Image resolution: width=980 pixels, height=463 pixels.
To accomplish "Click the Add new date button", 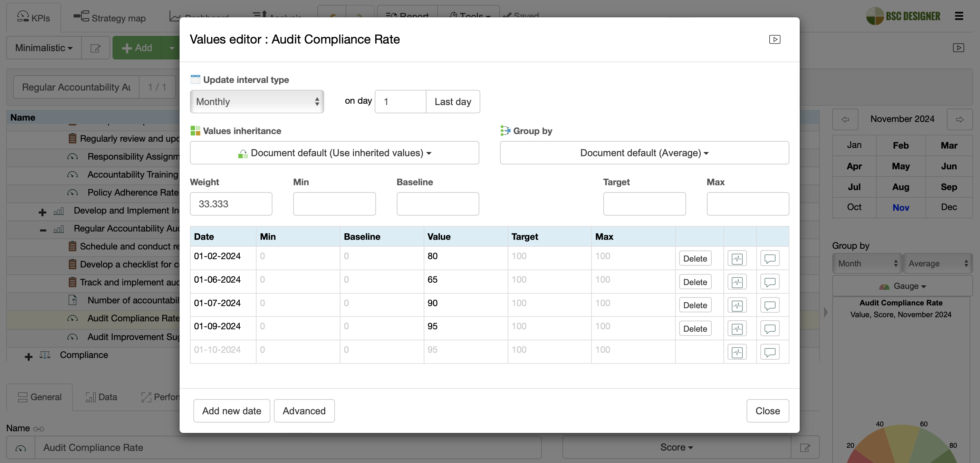I will (231, 410).
